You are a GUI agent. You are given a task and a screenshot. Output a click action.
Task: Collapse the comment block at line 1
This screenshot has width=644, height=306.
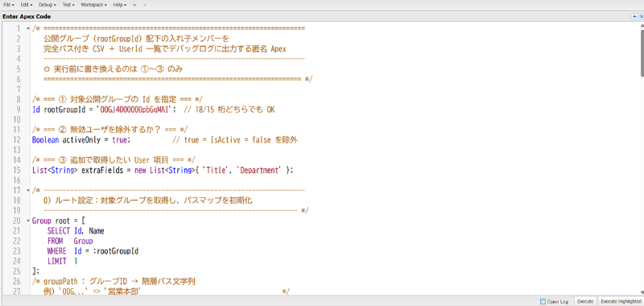[28, 29]
